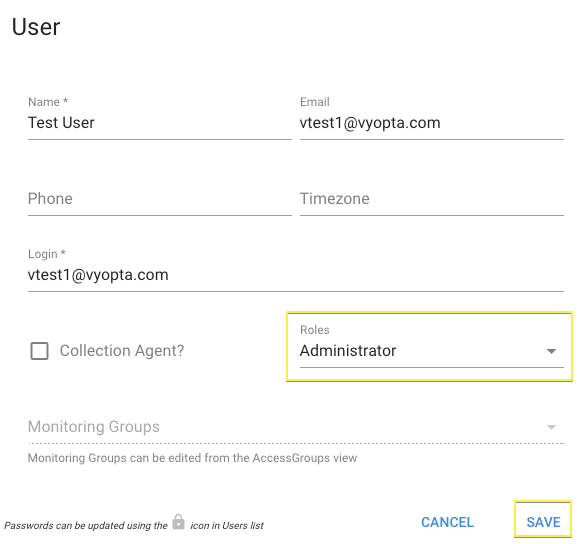586x544 pixels.
Task: Click the Email field with vtest1@vyopta.com
Action: click(x=432, y=123)
